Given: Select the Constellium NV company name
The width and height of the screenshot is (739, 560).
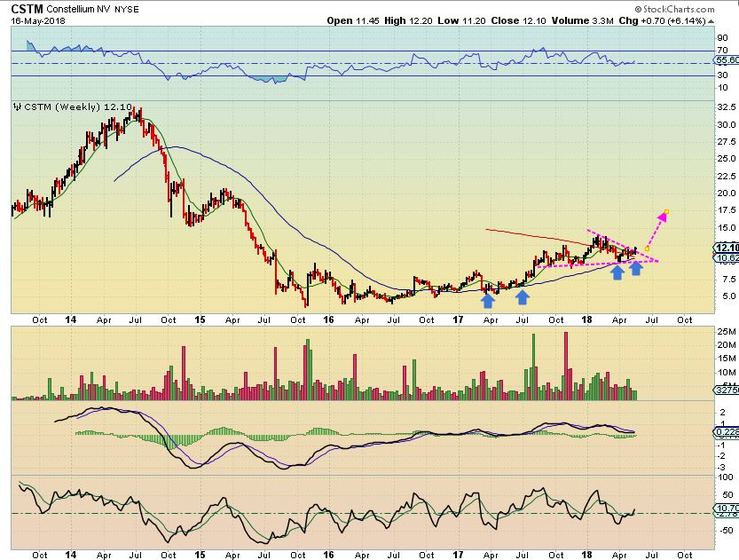Looking at the screenshot, I should (78, 9).
